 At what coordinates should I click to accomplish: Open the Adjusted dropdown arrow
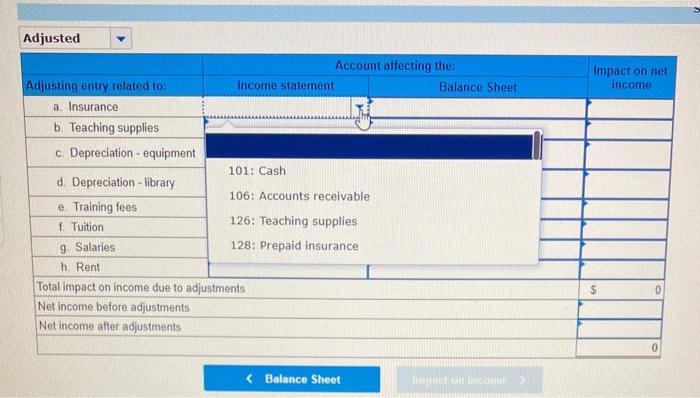point(121,38)
